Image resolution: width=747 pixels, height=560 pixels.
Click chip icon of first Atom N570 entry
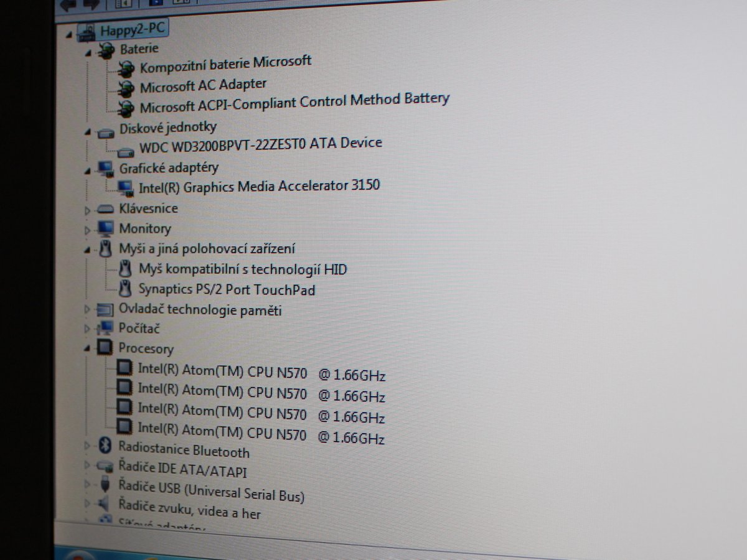click(125, 368)
